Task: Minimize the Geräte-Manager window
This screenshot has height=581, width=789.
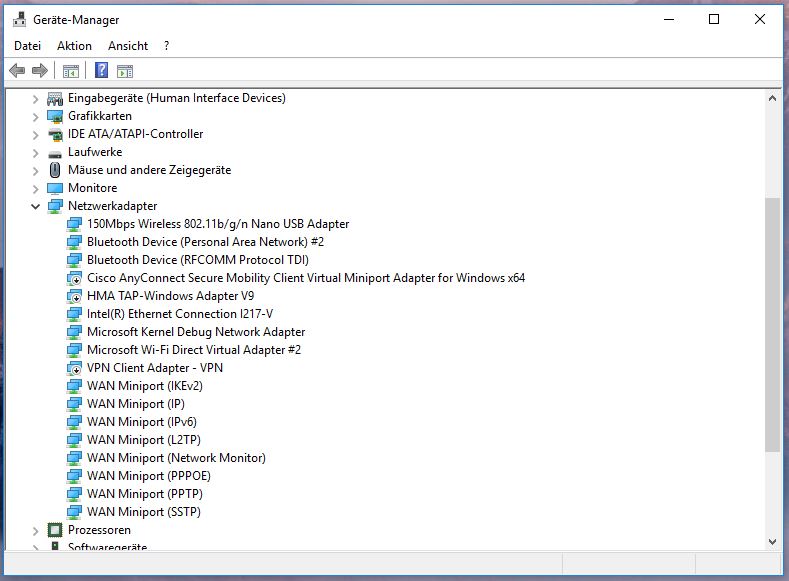Action: pyautogui.click(x=669, y=20)
